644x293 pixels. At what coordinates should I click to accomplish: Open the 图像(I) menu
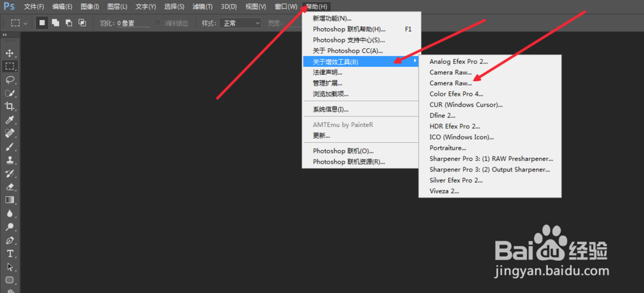click(90, 7)
